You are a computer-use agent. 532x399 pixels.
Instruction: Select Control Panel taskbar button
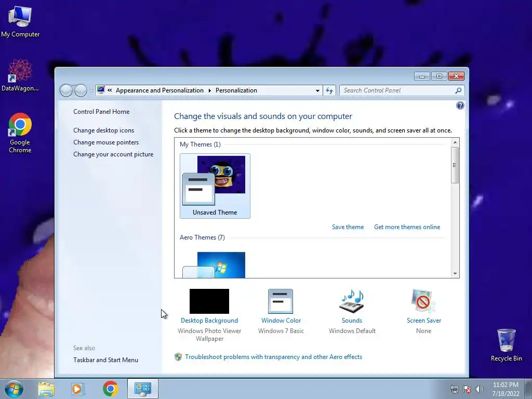pyautogui.click(x=143, y=389)
